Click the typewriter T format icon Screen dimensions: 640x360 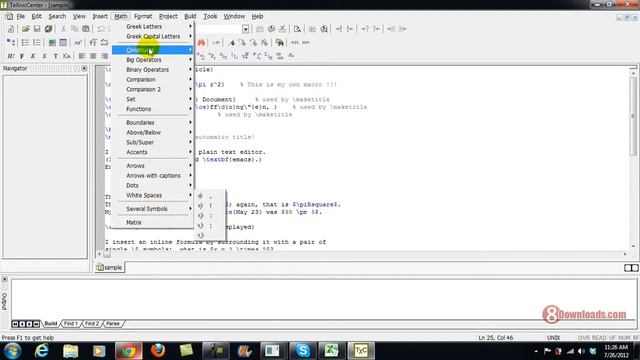56,56
